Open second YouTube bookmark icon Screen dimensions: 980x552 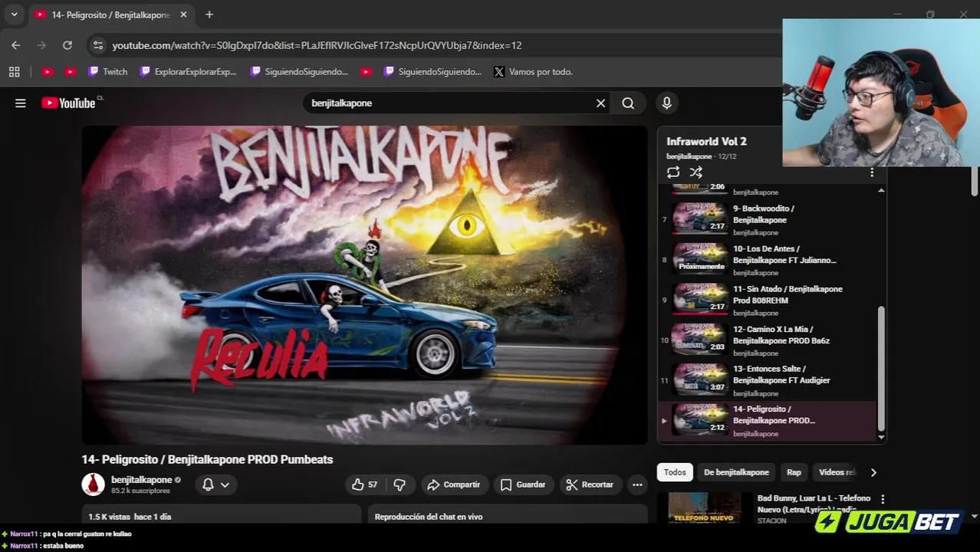tap(71, 71)
